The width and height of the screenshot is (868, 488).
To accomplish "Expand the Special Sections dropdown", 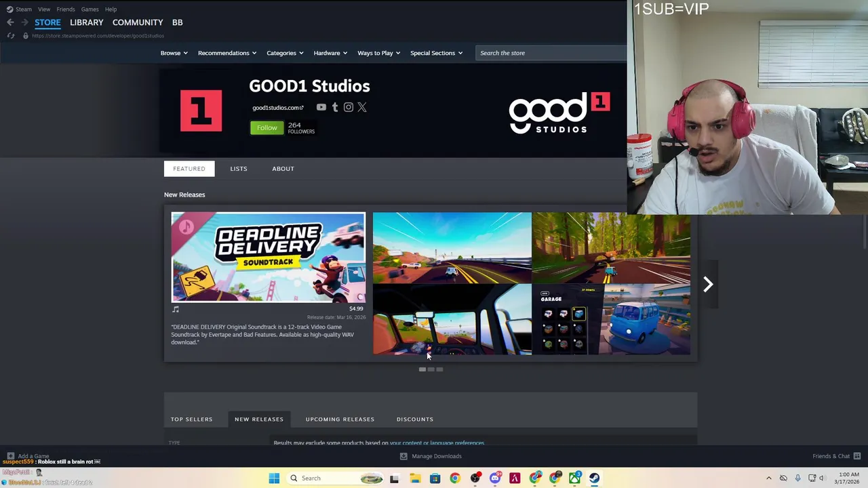I will click(x=436, y=53).
